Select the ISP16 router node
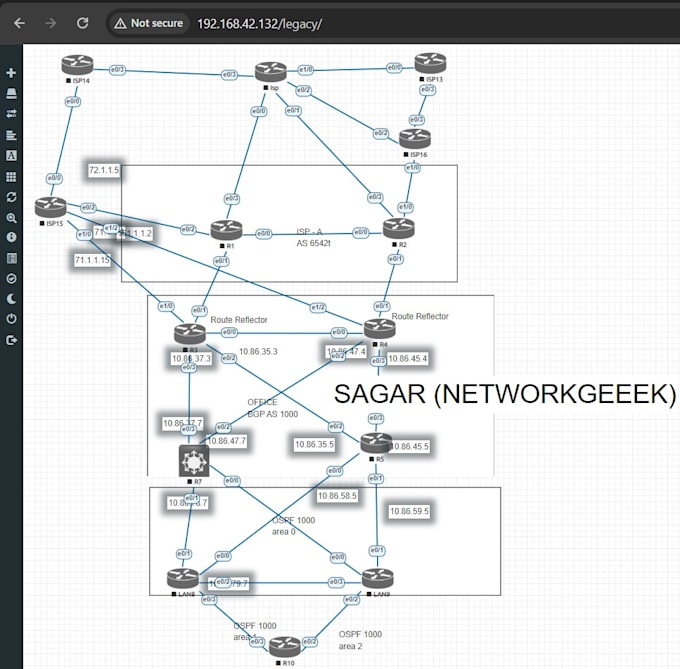Viewport: 680px width, 669px height. [415, 139]
